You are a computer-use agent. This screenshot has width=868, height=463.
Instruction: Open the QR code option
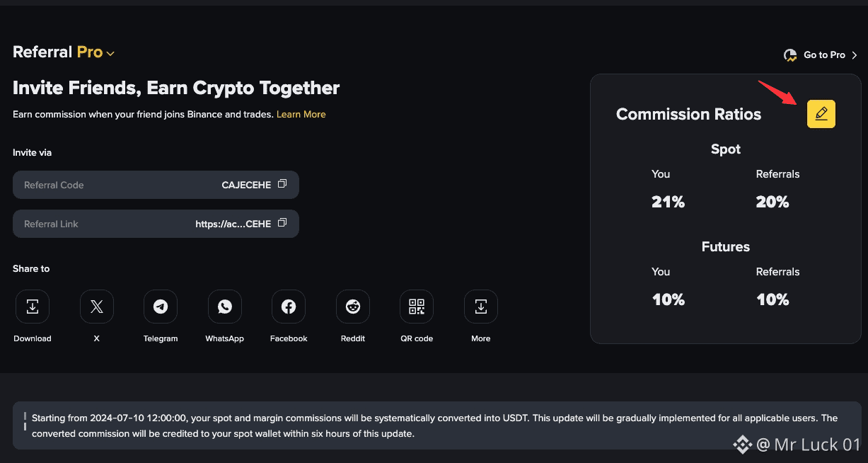pos(417,307)
